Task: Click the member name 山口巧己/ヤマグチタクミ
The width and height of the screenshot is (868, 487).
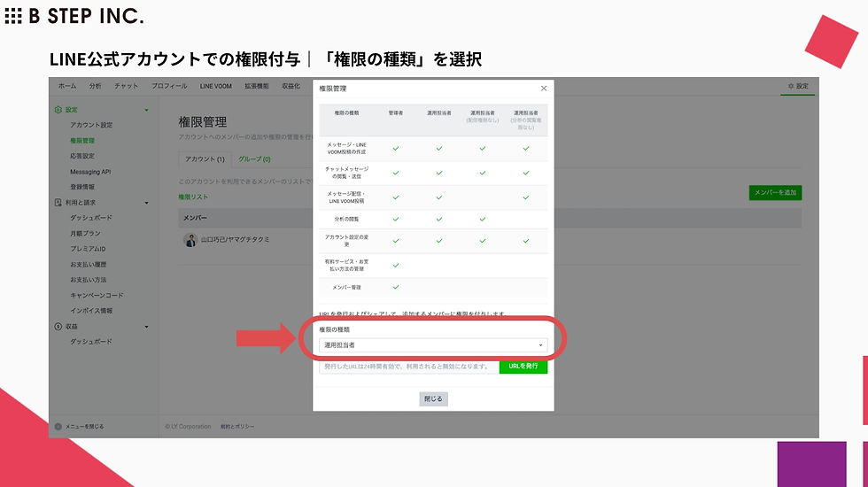Action: pyautogui.click(x=236, y=240)
